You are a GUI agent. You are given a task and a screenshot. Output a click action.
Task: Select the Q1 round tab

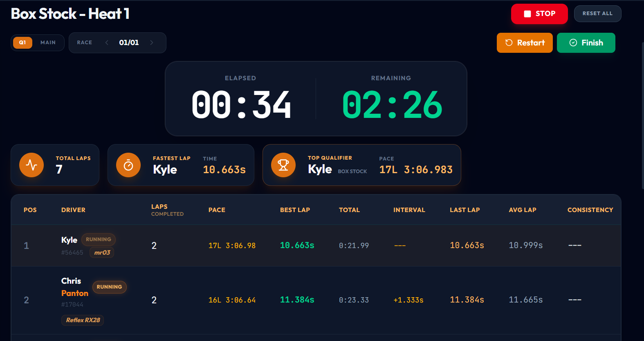tap(22, 43)
